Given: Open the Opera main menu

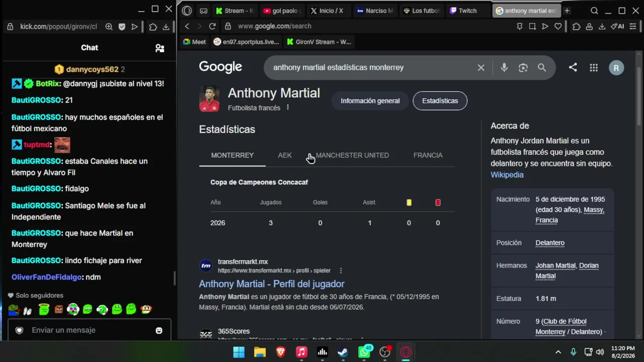Looking at the screenshot, I should coord(187,11).
